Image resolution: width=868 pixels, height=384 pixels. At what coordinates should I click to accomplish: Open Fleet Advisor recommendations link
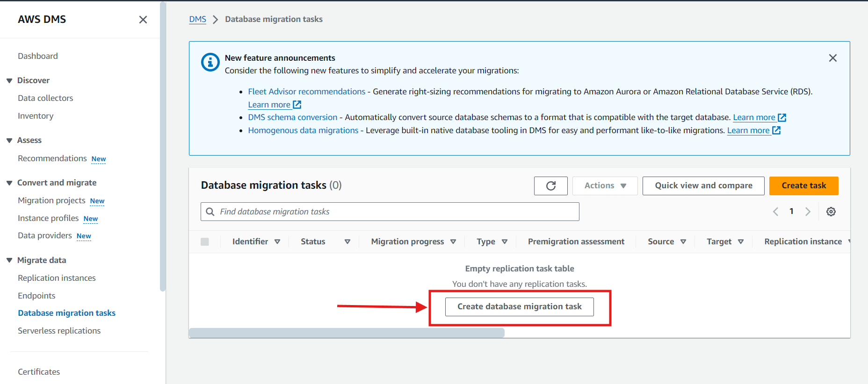pyautogui.click(x=306, y=92)
